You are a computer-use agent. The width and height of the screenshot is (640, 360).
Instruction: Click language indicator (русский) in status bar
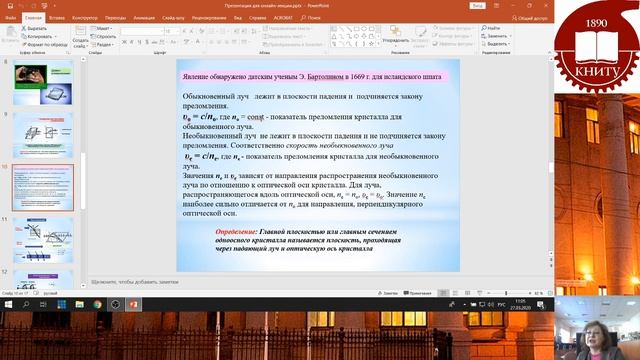51,293
